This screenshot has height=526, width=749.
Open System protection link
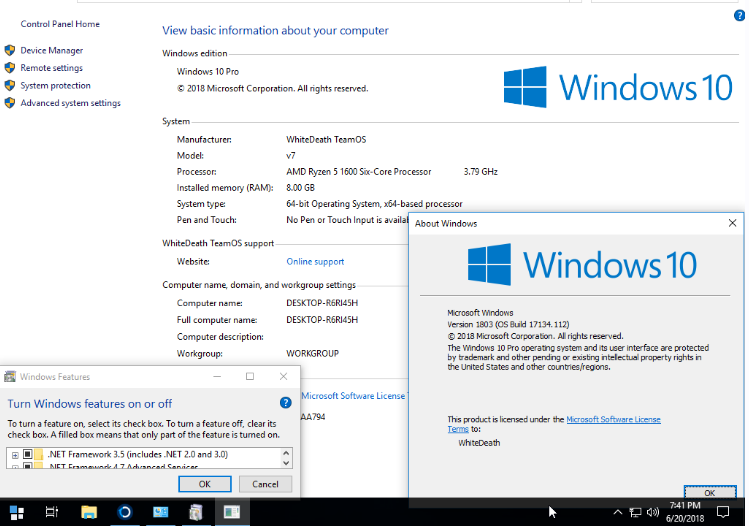pyautogui.click(x=55, y=86)
